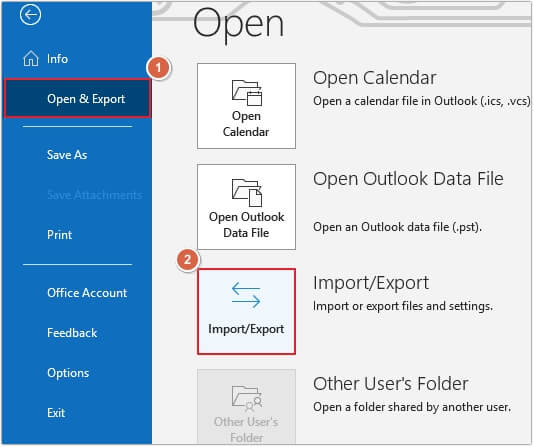Click the back arrow circle icon
The image size is (534, 447).
[30, 15]
